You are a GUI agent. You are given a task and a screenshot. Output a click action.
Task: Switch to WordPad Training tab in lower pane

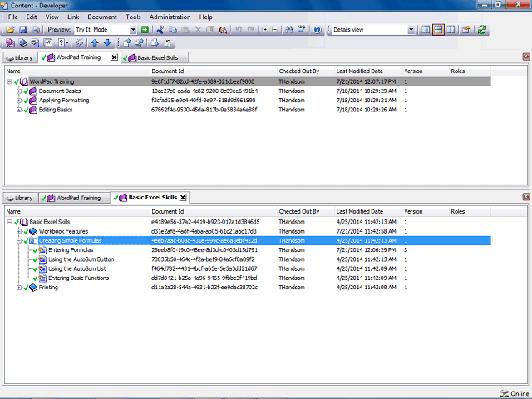click(x=74, y=198)
